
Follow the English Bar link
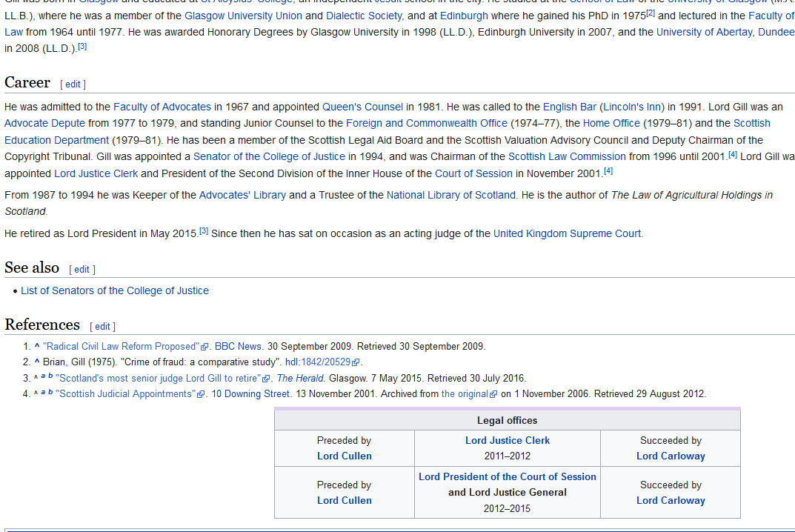click(569, 107)
